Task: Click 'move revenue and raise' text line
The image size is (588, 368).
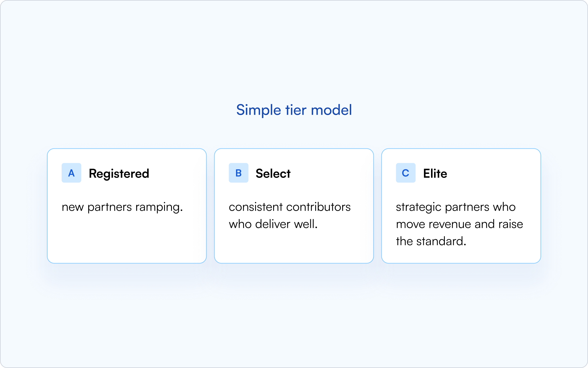Action: [459, 224]
